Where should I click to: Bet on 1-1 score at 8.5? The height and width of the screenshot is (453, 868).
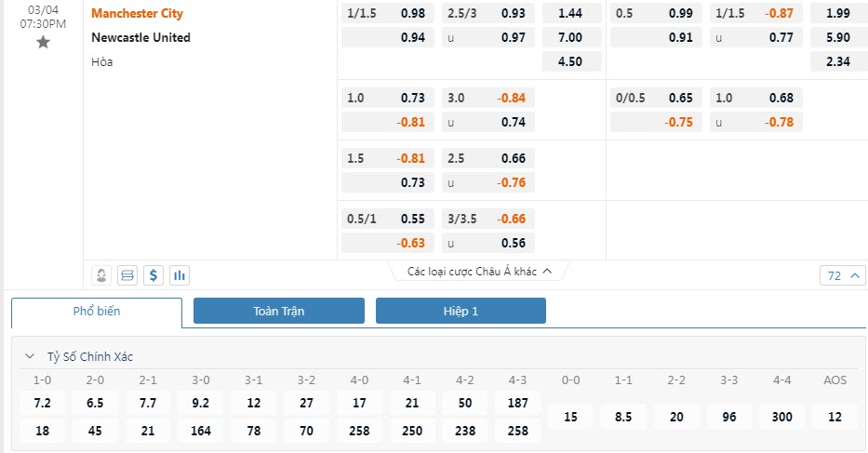pyautogui.click(x=624, y=417)
